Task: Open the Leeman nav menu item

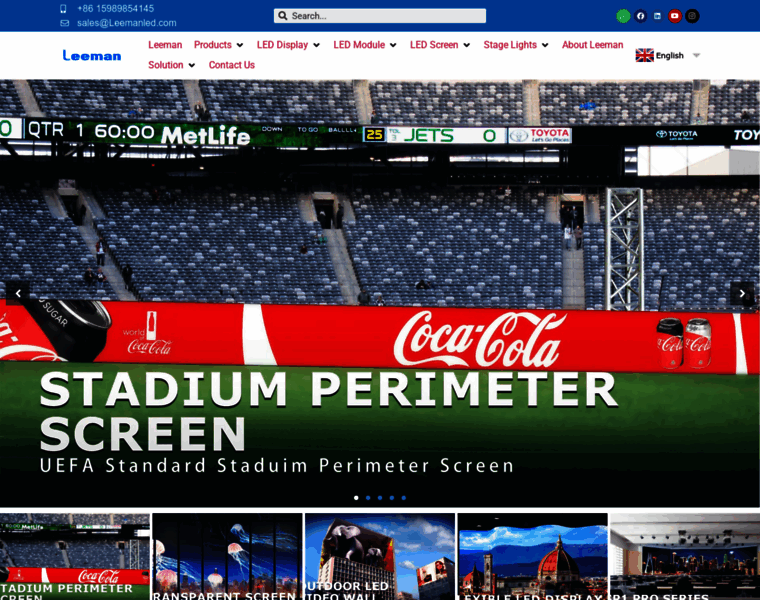Action: tap(165, 45)
